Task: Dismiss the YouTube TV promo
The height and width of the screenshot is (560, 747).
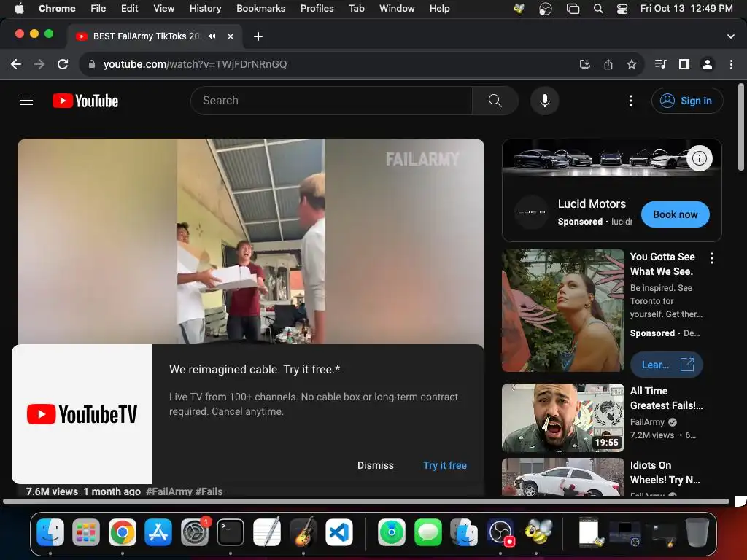Action: pos(376,465)
